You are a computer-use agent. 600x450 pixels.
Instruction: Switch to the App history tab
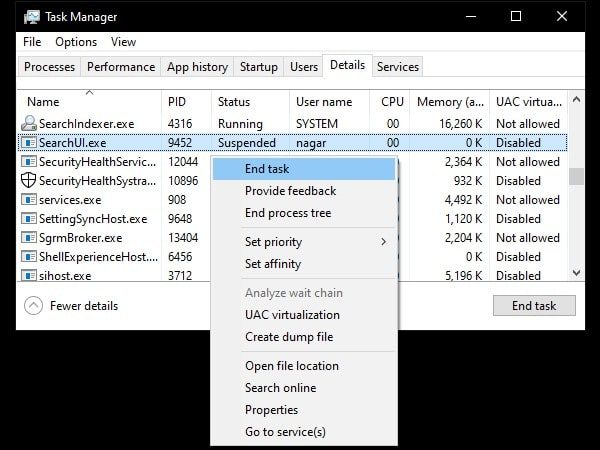tap(197, 67)
